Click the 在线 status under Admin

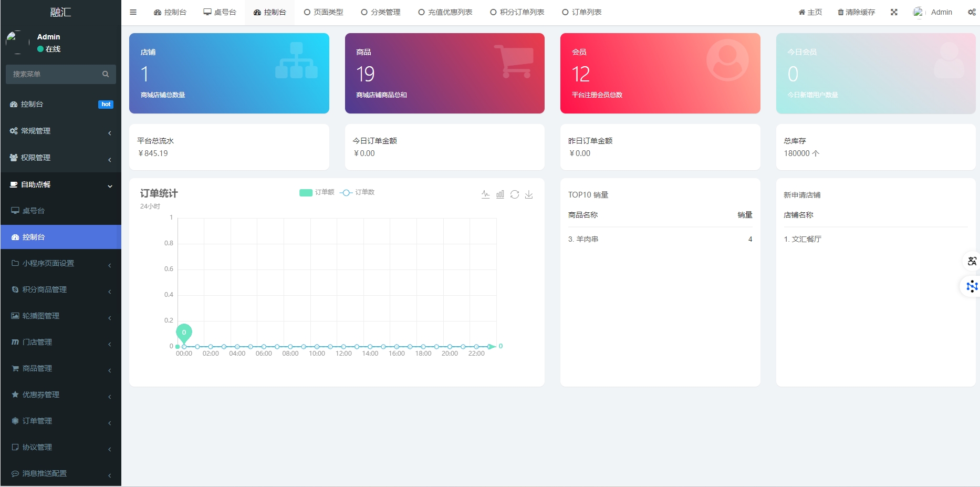(49, 49)
